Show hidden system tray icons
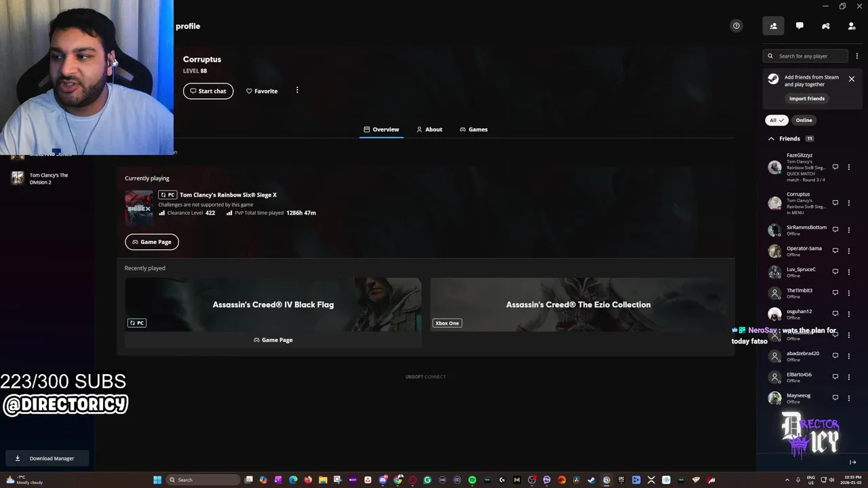 coord(787,480)
